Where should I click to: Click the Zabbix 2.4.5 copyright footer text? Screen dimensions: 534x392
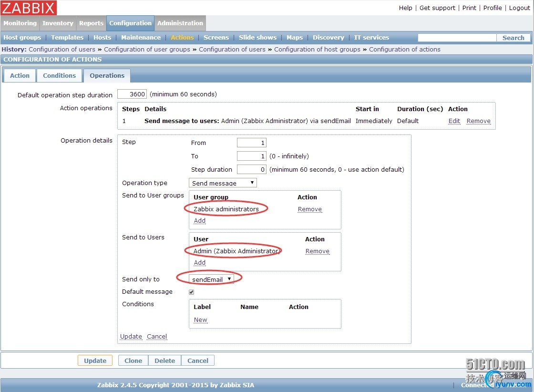pos(175,385)
